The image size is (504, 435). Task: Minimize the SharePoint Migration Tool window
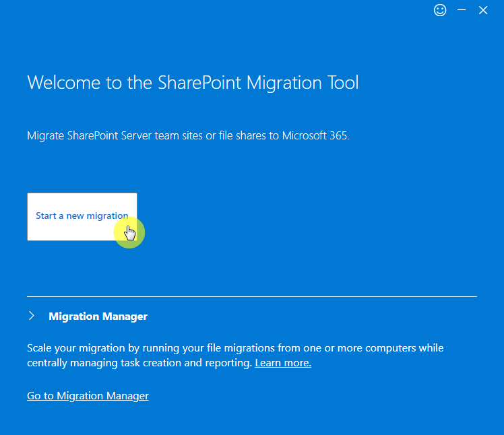pos(462,10)
